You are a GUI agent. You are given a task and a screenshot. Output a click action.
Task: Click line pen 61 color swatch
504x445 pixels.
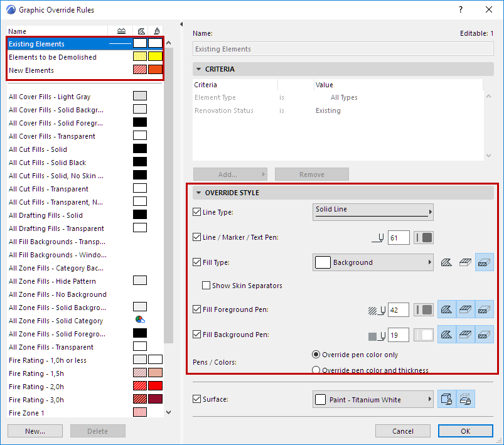[x=423, y=238]
